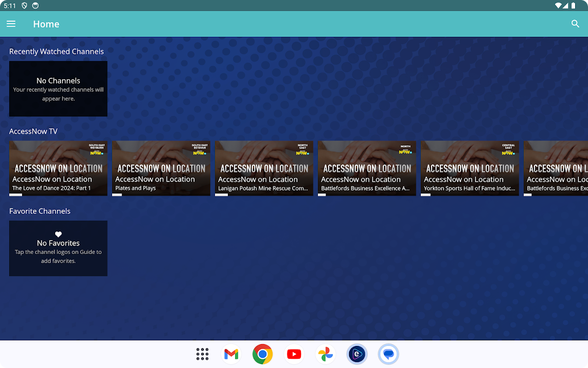Click the 'Favorite Channels' heading

pos(40,211)
